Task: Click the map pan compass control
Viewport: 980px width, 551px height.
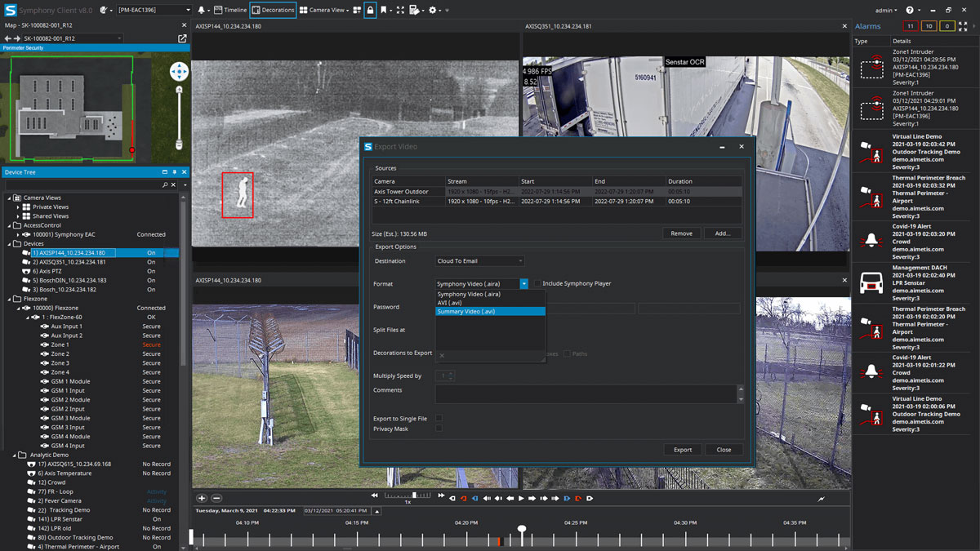Action: (x=179, y=72)
